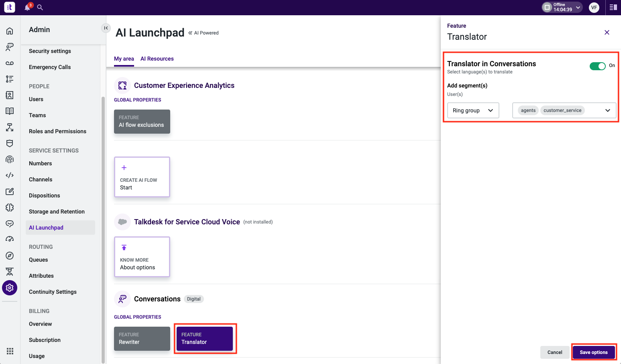
Task: Click the Talkdesk logo icon
Action: [10, 7]
